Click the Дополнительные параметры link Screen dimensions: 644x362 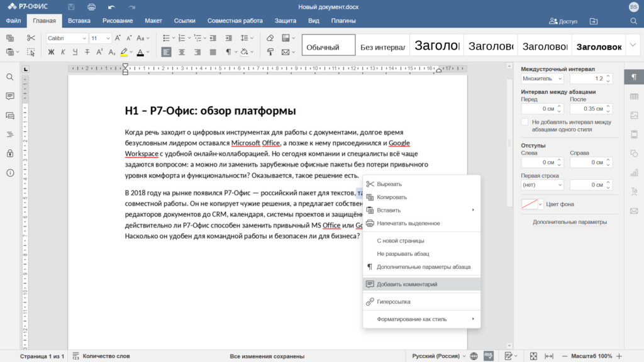pyautogui.click(x=570, y=222)
